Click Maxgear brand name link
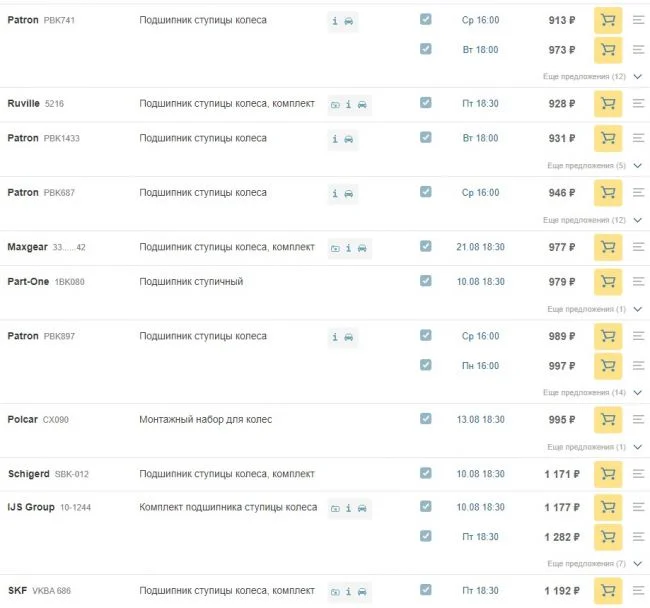650x608 pixels. [27, 247]
